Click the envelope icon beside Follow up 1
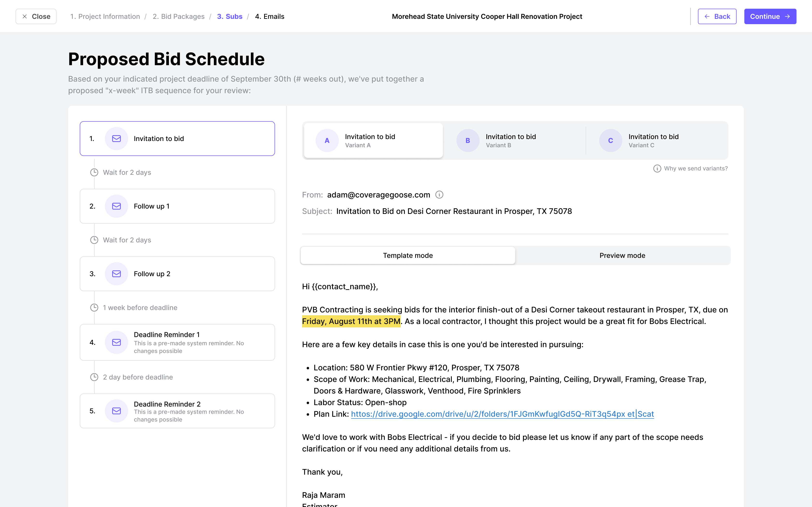This screenshot has width=812, height=507. tap(116, 206)
